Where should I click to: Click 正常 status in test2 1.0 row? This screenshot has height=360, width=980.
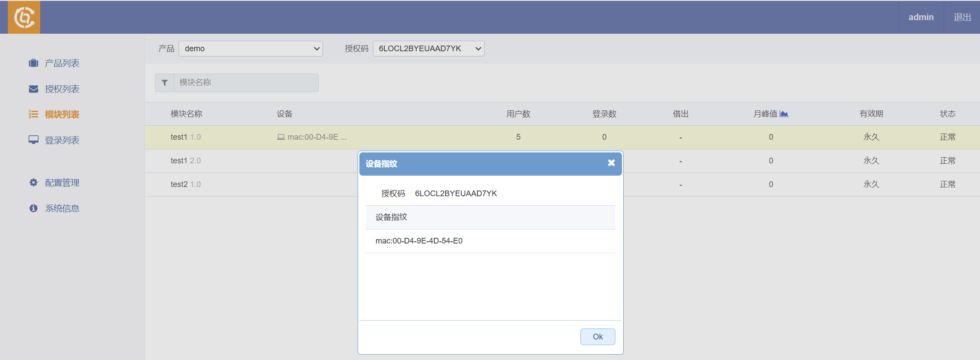click(x=948, y=184)
